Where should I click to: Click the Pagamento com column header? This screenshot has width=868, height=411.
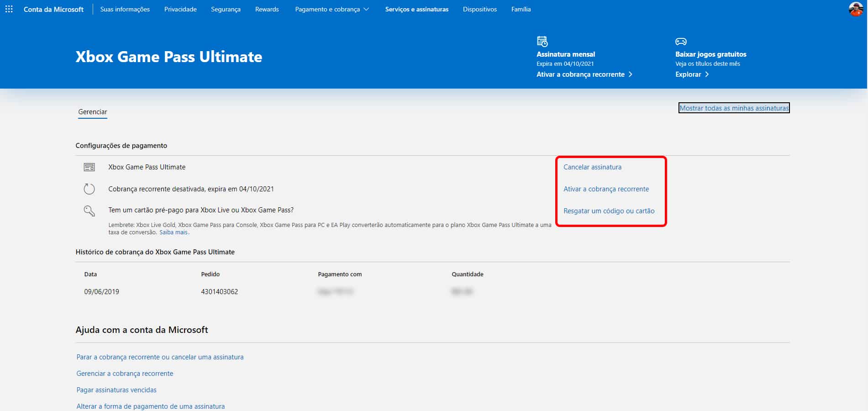pyautogui.click(x=340, y=274)
